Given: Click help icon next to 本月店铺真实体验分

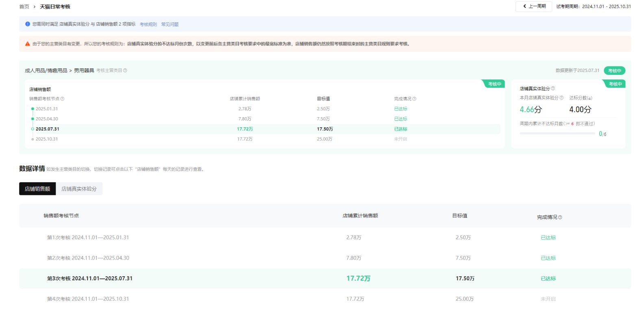Looking at the screenshot, I should 561,98.
